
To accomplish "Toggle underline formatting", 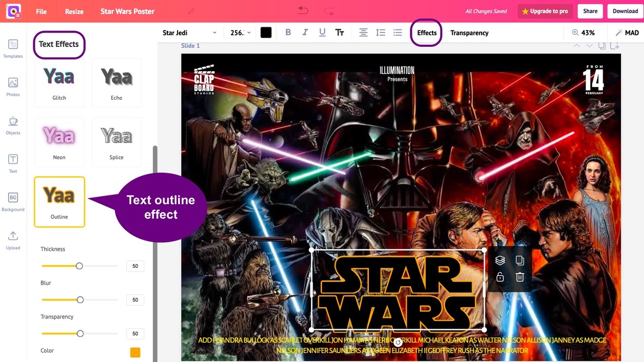I will [322, 32].
